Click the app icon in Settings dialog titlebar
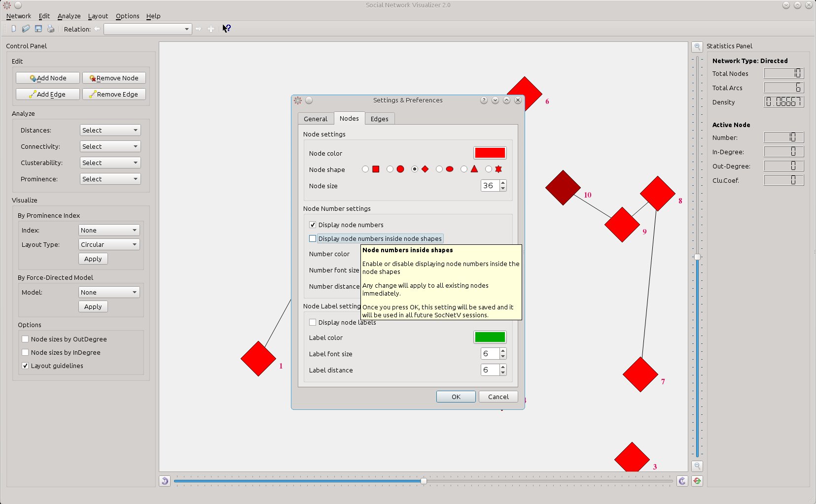This screenshot has width=816, height=504. (x=298, y=100)
